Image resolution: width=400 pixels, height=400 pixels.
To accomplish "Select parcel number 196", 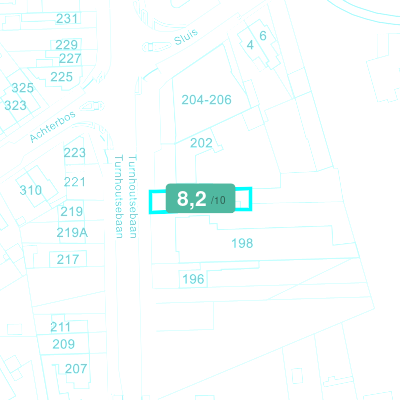I will pyautogui.click(x=193, y=279).
